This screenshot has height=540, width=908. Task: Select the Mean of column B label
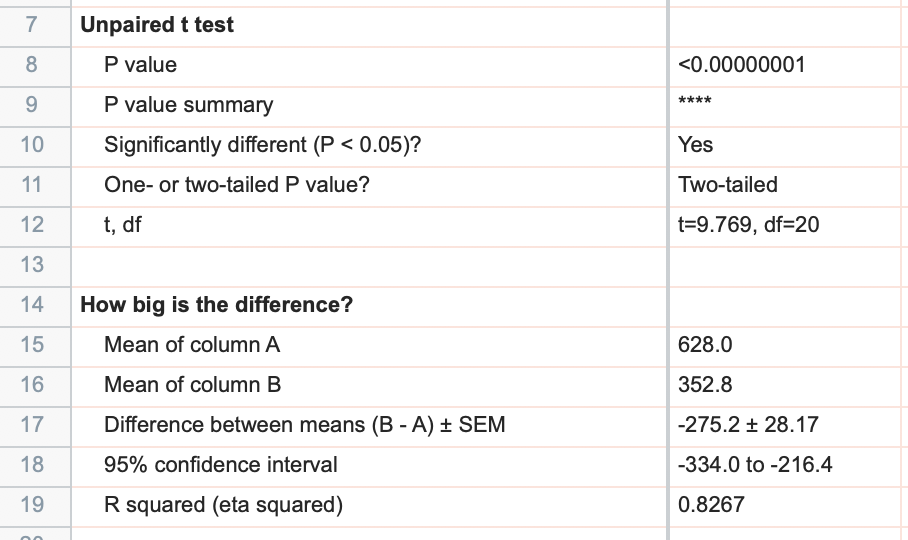click(192, 385)
